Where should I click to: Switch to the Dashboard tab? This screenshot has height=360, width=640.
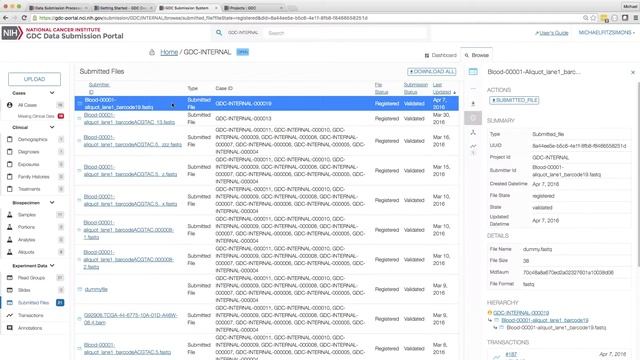(440, 55)
